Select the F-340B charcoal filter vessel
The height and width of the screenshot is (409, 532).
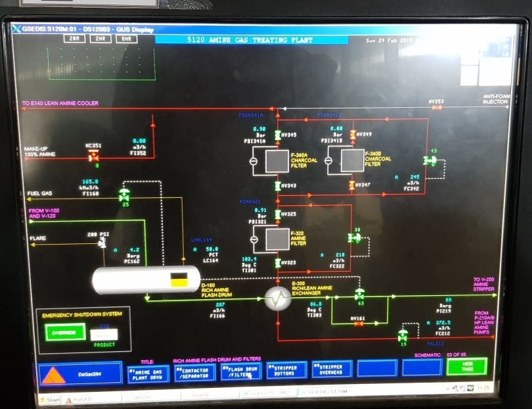click(353, 160)
